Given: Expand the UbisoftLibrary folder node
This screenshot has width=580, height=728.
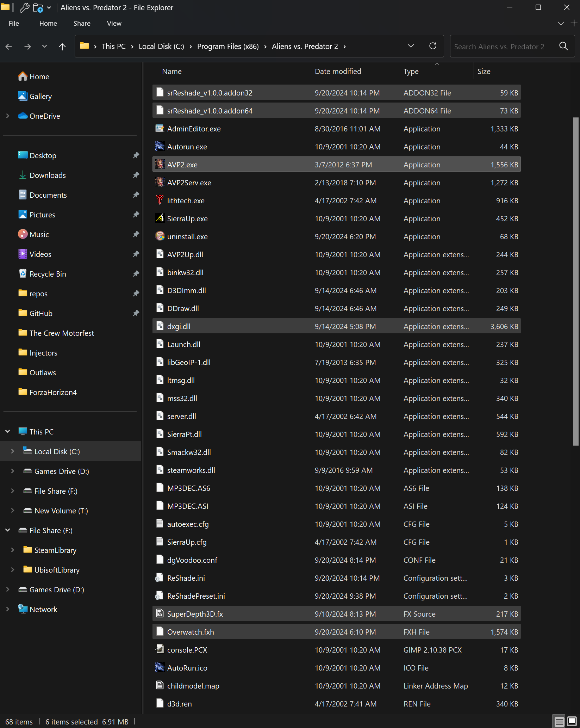Looking at the screenshot, I should tap(13, 570).
